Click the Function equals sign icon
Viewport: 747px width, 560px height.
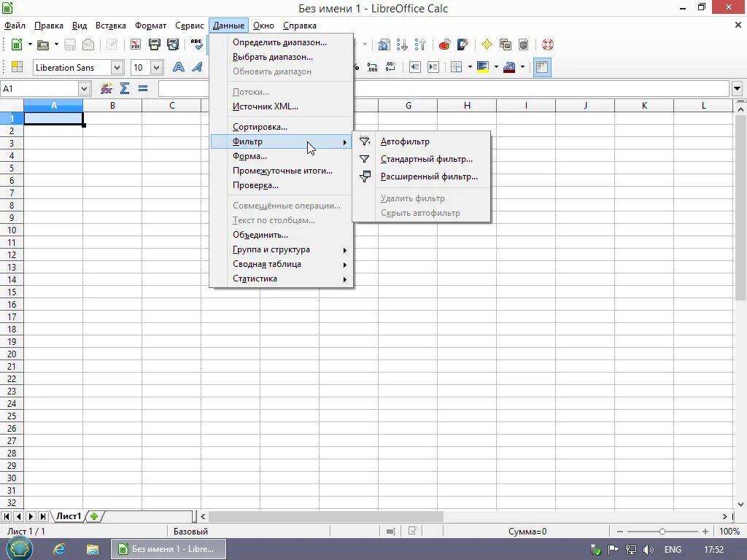143,88
